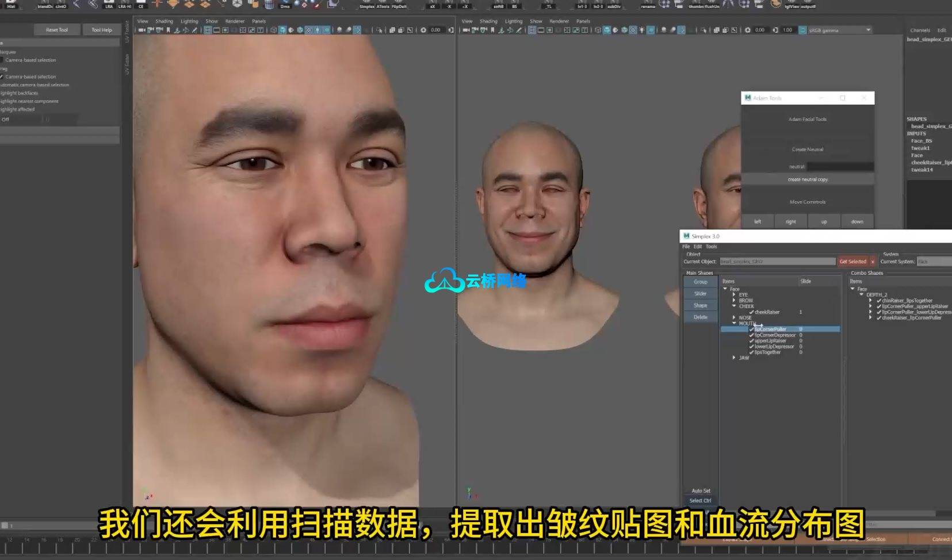952x560 pixels.
Task: Toggle the lipsTogether checkbox
Action: 751,352
